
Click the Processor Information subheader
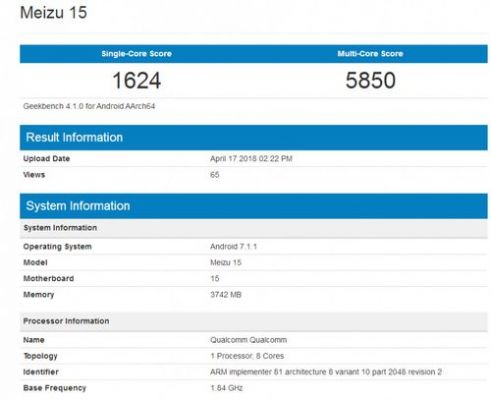click(66, 321)
